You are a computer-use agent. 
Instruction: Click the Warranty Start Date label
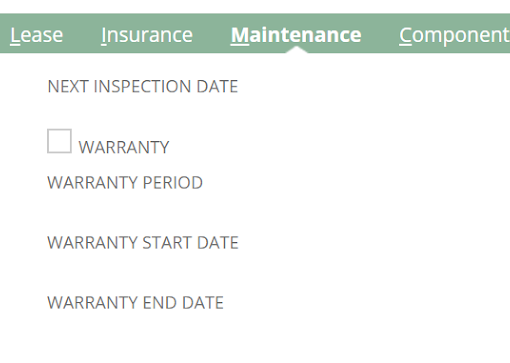(143, 242)
